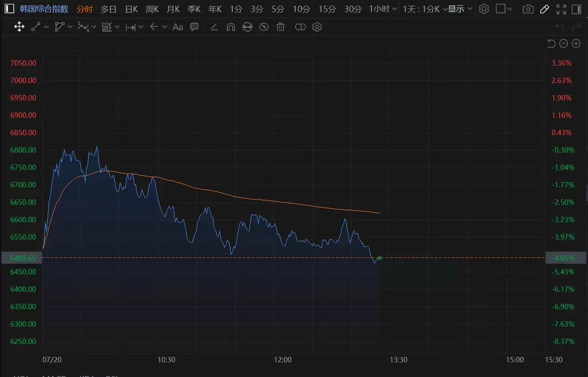This screenshot has height=377, width=588.
Task: Expand the range tool dropdown arrow
Action: point(141,27)
